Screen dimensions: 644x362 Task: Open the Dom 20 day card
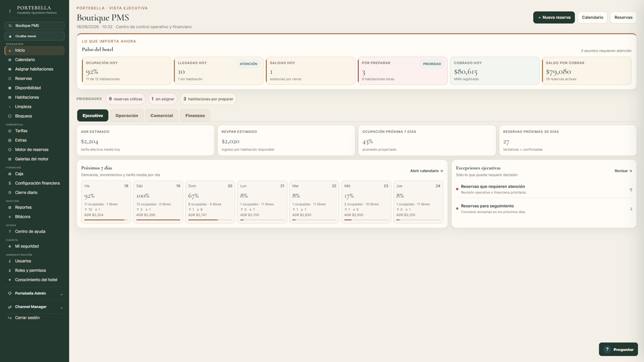tap(210, 202)
